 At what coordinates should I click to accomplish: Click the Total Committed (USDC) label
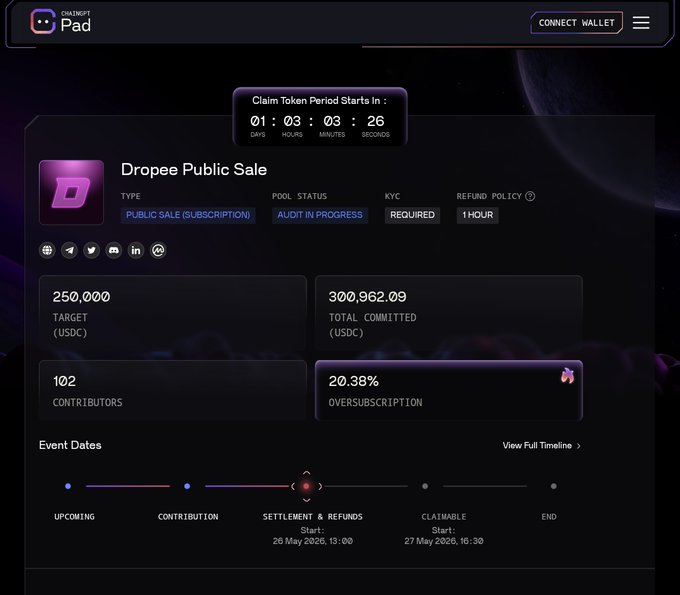point(373,325)
